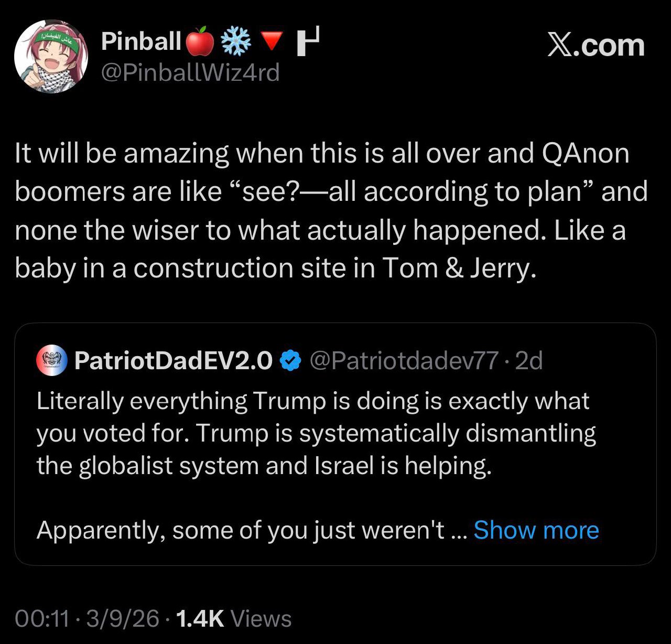Open the Pinball display name
The height and width of the screenshot is (644, 671).
(x=141, y=41)
